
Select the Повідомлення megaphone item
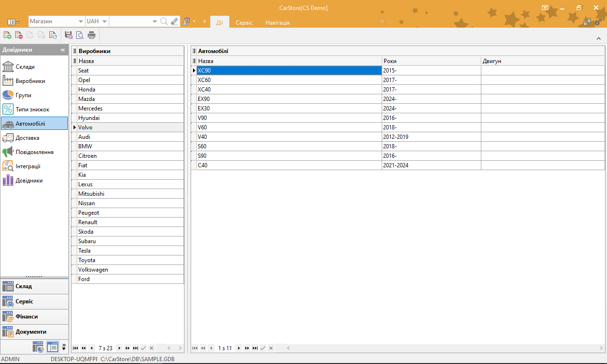tap(34, 152)
